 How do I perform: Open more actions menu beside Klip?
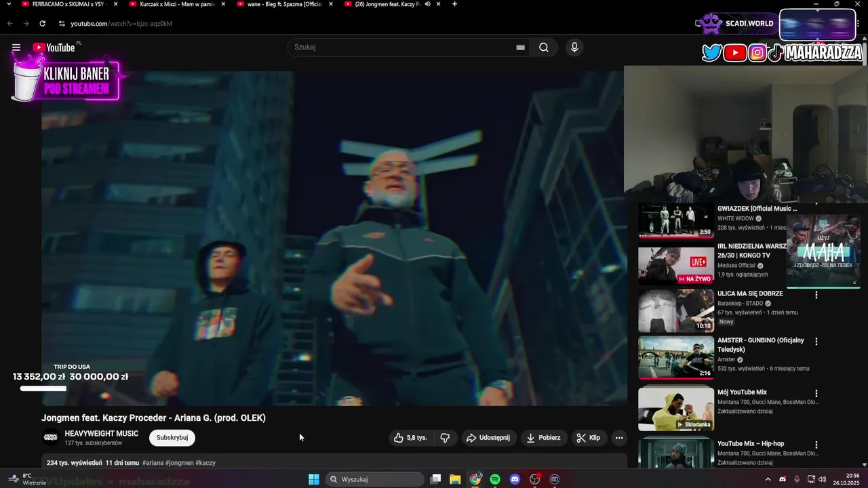tap(619, 438)
